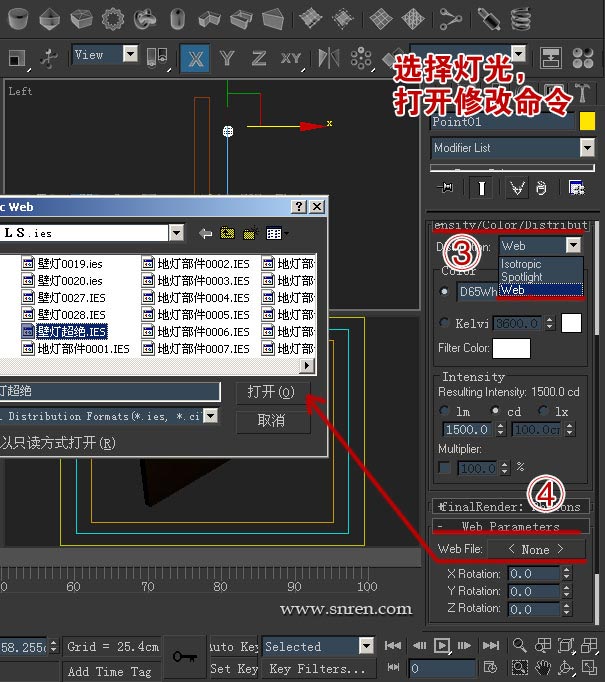605x682 pixels.
Task: Select the Kelvin color radio button
Action: pyautogui.click(x=444, y=323)
